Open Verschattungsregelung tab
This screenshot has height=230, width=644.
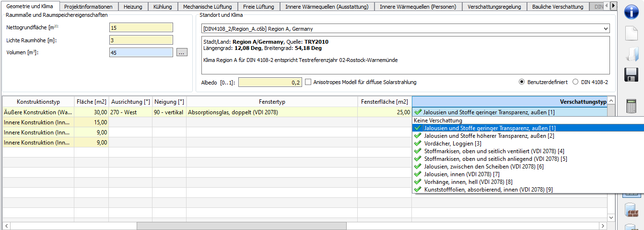click(494, 7)
